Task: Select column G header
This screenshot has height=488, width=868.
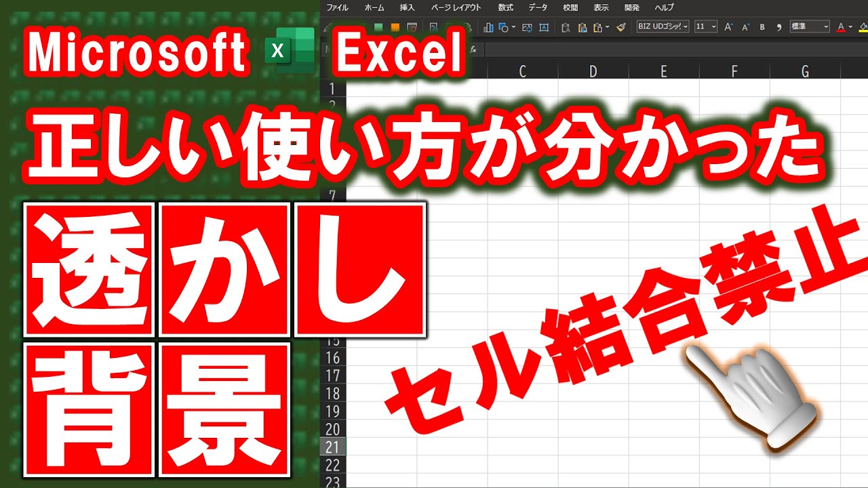Action: click(x=805, y=71)
